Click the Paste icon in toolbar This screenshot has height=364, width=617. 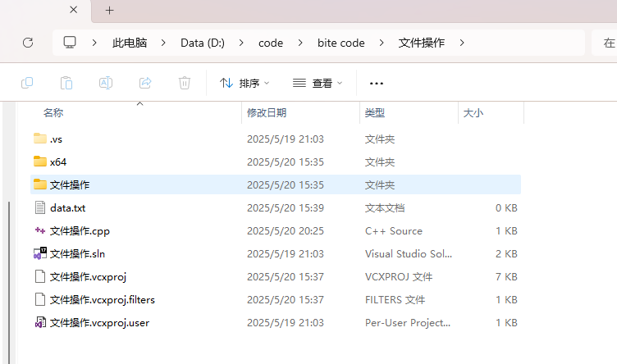[66, 83]
